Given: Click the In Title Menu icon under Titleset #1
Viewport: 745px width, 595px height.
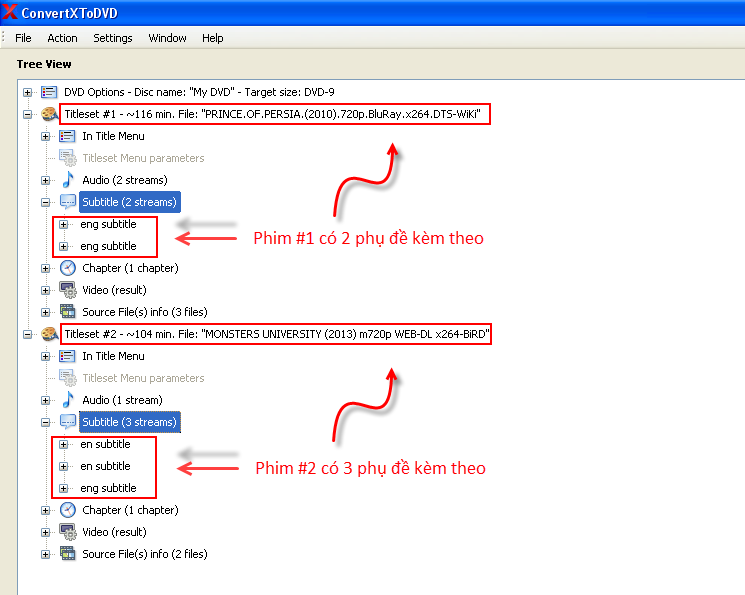Looking at the screenshot, I should [67, 136].
